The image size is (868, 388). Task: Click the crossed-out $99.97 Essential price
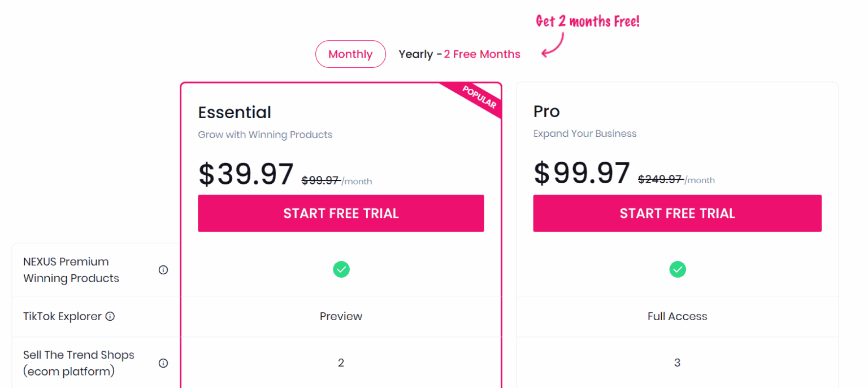(x=321, y=181)
